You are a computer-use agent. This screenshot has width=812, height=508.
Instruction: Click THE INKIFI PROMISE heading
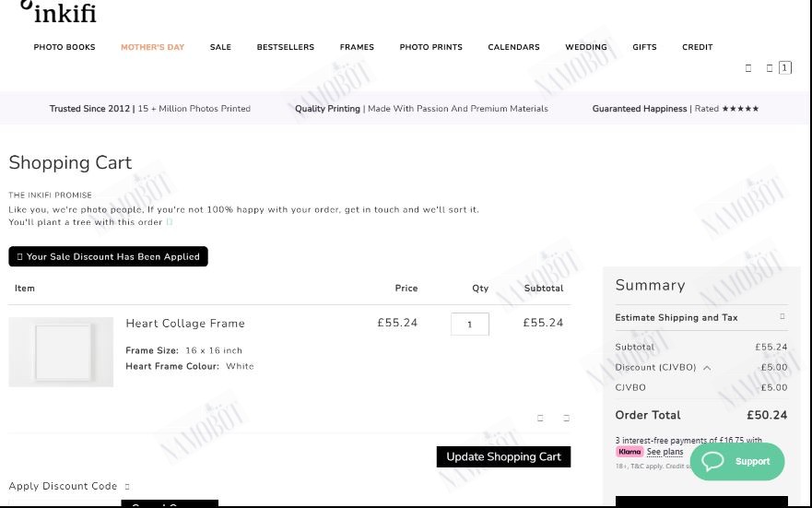click(51, 195)
